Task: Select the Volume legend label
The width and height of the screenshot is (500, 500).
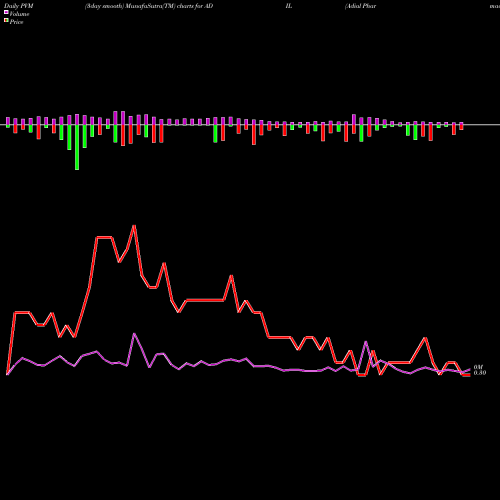Action: click(19, 14)
